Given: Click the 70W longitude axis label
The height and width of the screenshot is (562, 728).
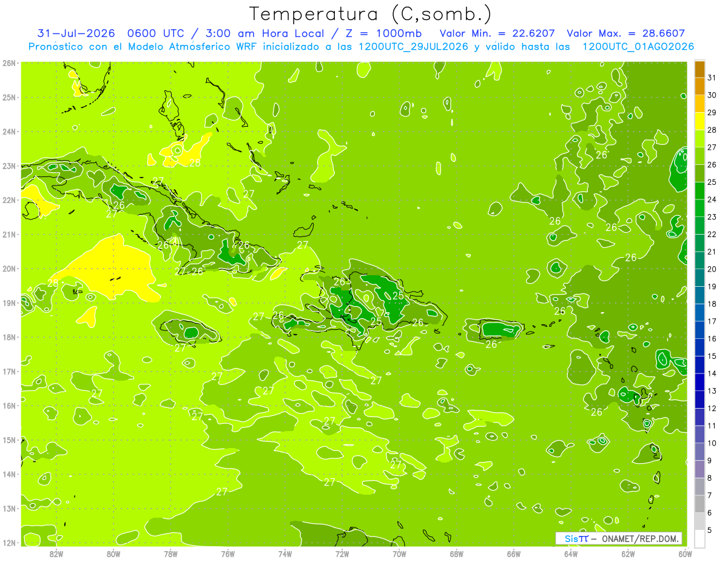Looking at the screenshot, I should coord(399,554).
